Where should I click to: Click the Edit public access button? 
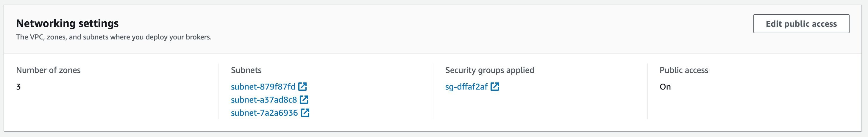801,24
